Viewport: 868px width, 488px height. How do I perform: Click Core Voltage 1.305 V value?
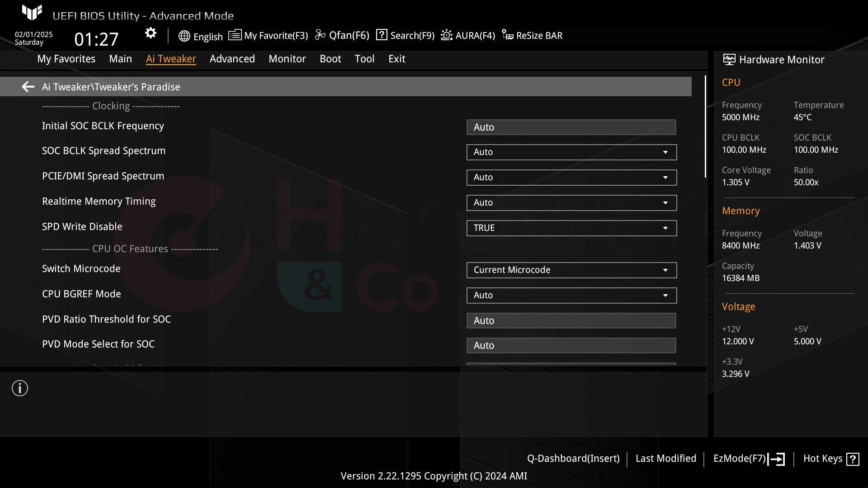click(x=736, y=183)
